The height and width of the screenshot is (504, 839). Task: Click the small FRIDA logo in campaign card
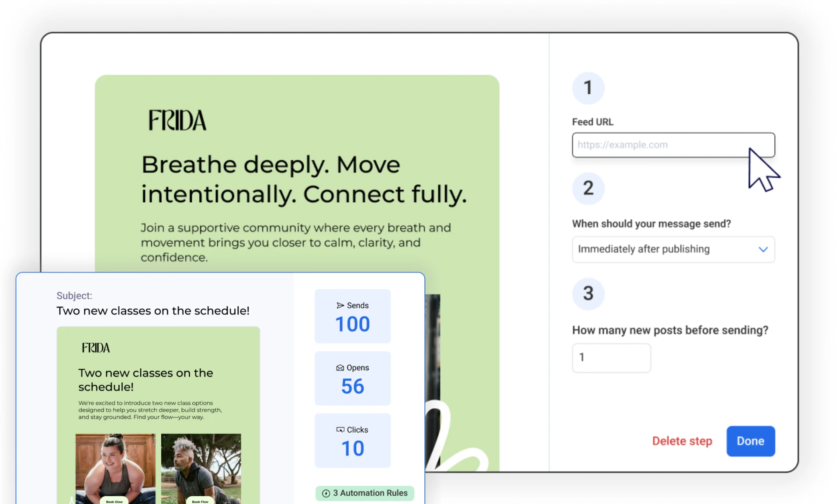[x=96, y=348]
